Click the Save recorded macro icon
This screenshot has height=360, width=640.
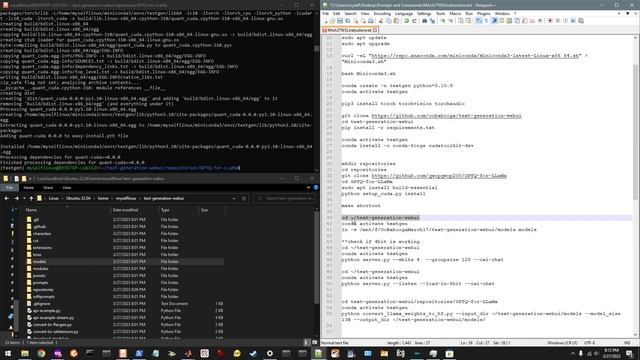[580, 20]
